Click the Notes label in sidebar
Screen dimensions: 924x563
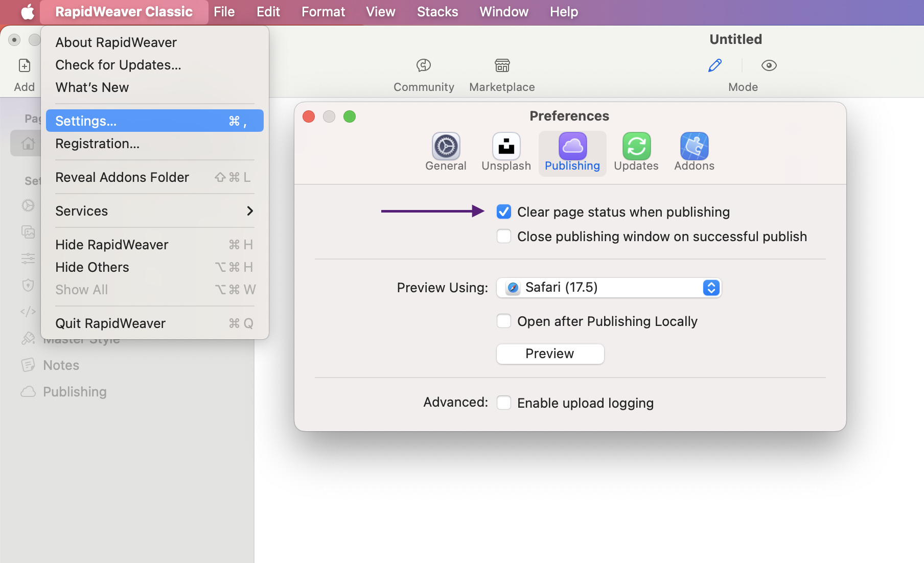(61, 365)
